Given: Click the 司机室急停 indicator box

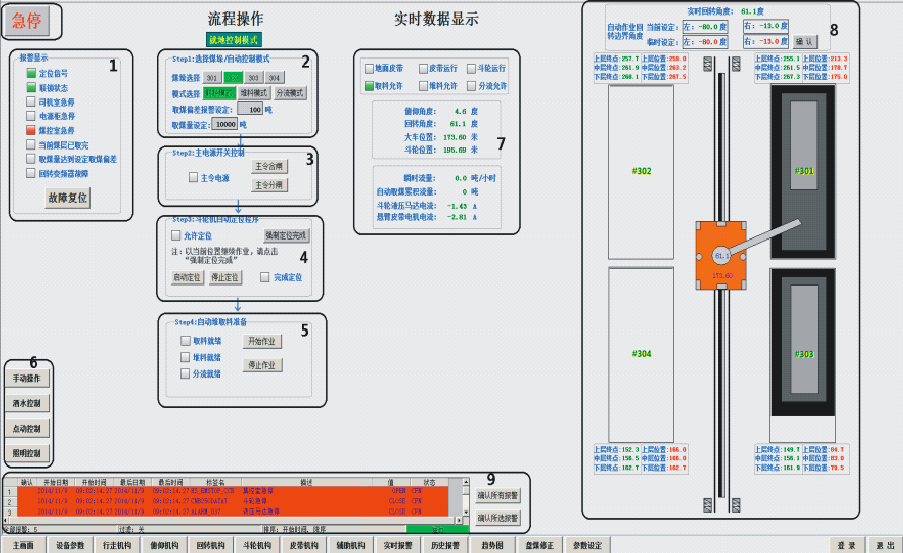Looking at the screenshot, I should pos(31,102).
